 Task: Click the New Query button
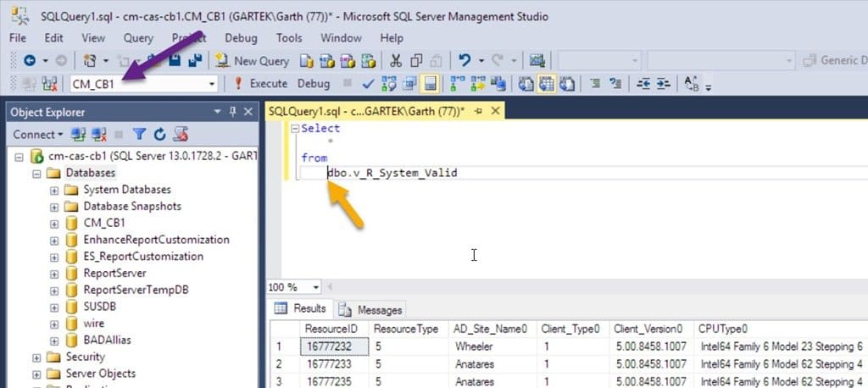click(x=253, y=61)
